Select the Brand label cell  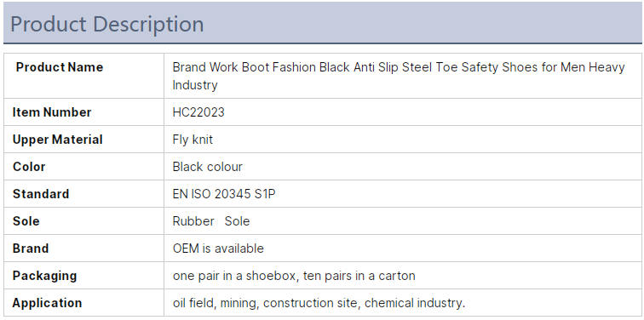pyautogui.click(x=83, y=249)
